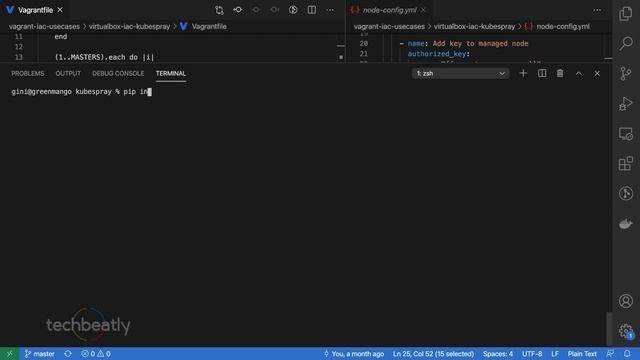Open the Source Control view
Image resolution: width=640 pixels, height=360 pixels.
pos(626,73)
